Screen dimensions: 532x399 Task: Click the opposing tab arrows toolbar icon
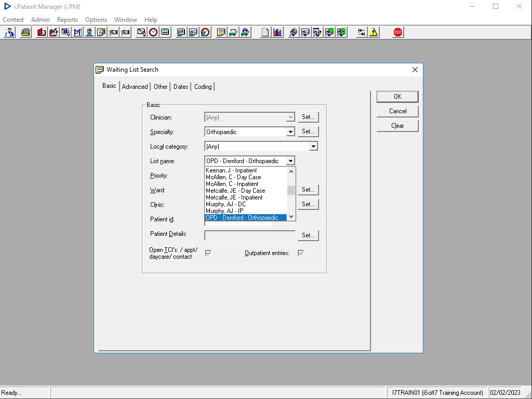click(x=362, y=32)
